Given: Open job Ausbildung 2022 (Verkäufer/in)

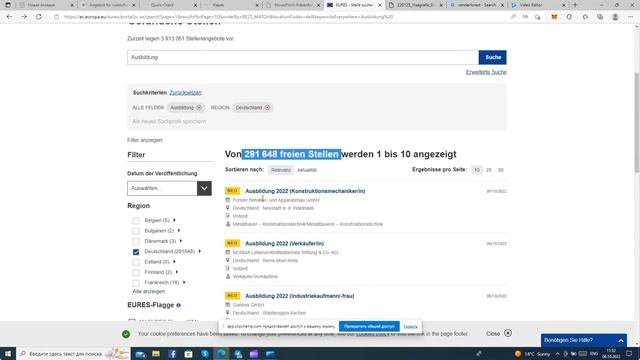Looking at the screenshot, I should 284,243.
